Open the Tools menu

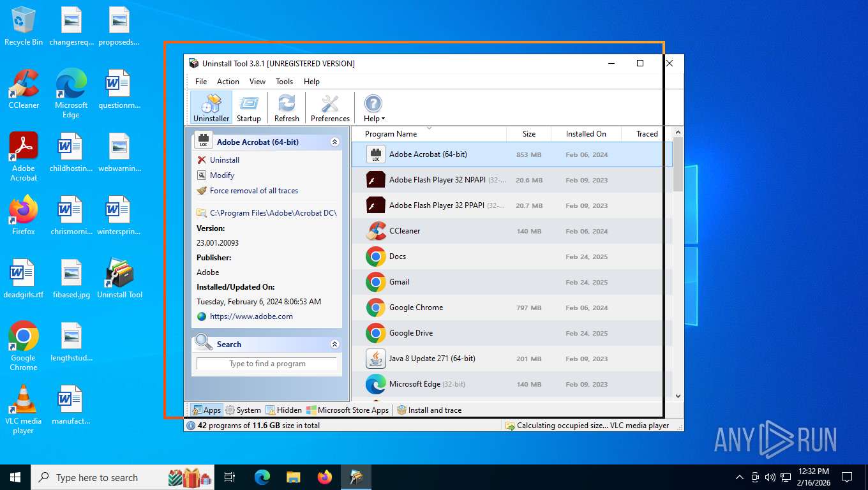284,82
